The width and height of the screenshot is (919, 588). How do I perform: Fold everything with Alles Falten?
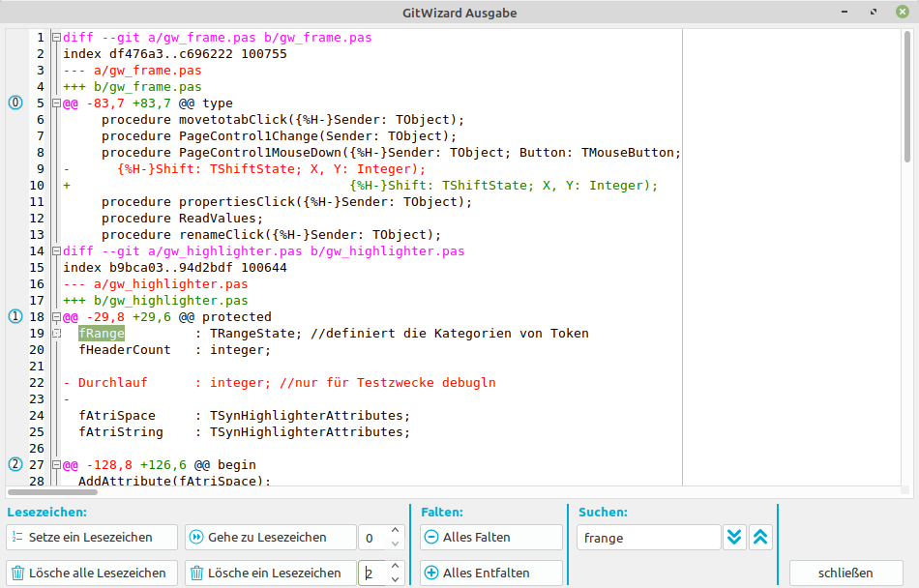(x=490, y=538)
